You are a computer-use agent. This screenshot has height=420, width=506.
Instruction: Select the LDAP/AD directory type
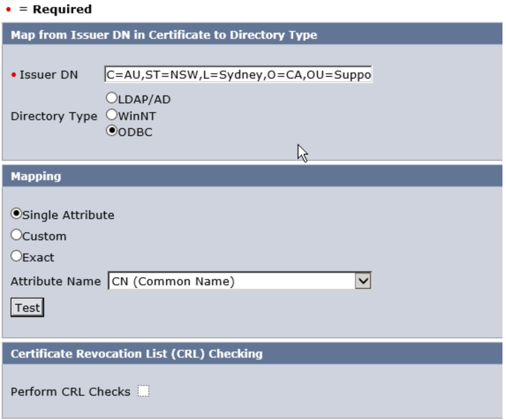(112, 98)
